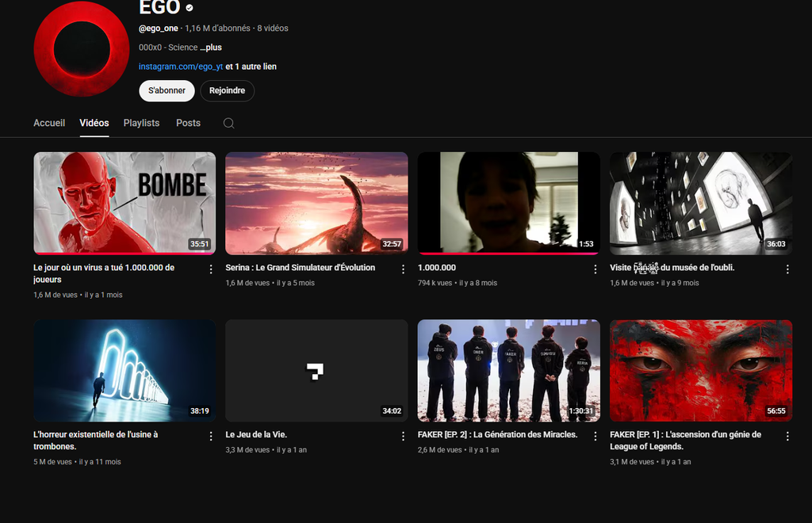The image size is (812, 523).
Task: Open options for 'L'horreur existentielle' video
Action: (x=211, y=437)
